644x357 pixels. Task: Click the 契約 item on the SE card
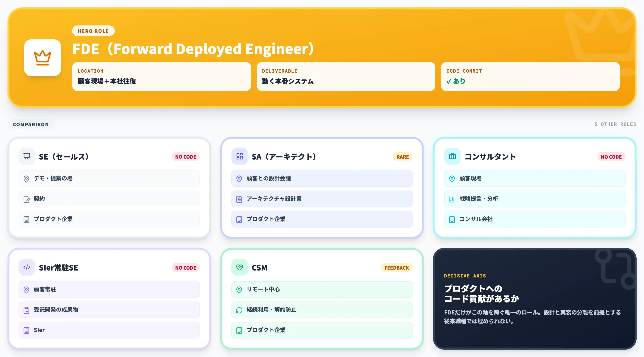[109, 199]
